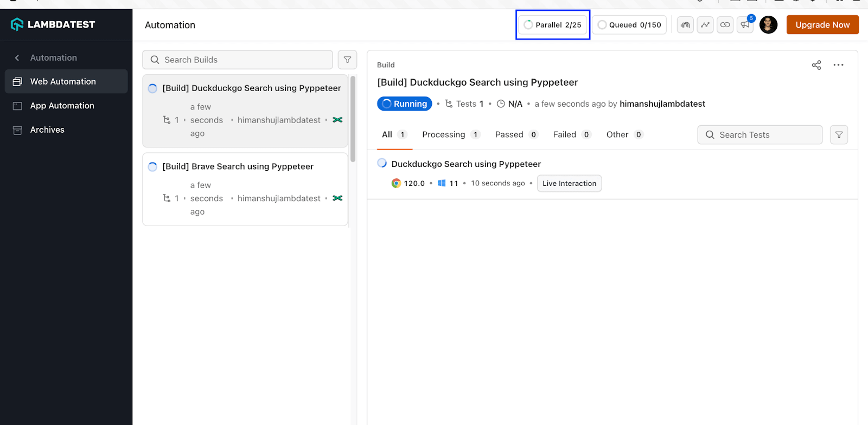The height and width of the screenshot is (425, 868).
Task: Click the filter icon beside Search Tests
Action: point(839,135)
